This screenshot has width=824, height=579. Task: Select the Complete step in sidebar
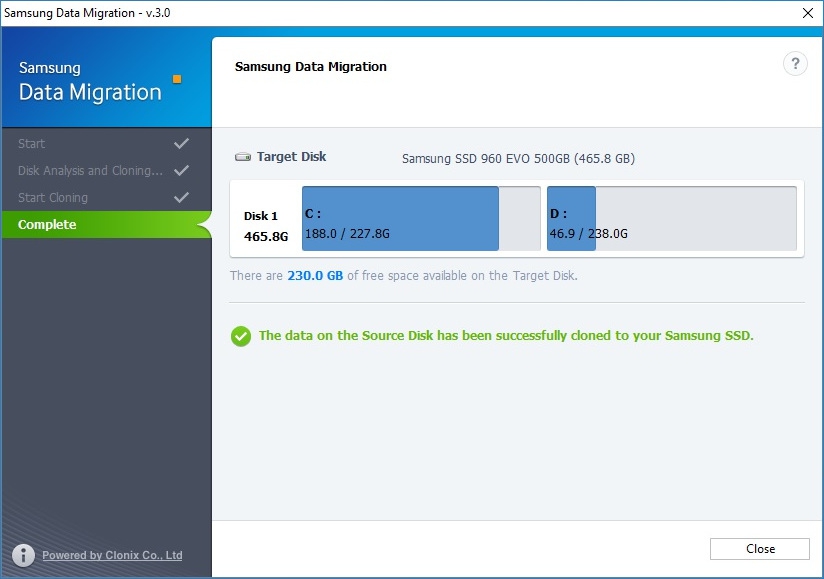107,224
